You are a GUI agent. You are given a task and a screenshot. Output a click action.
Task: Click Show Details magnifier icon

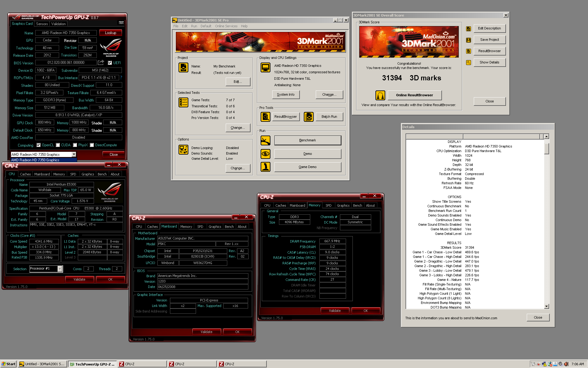(468, 63)
